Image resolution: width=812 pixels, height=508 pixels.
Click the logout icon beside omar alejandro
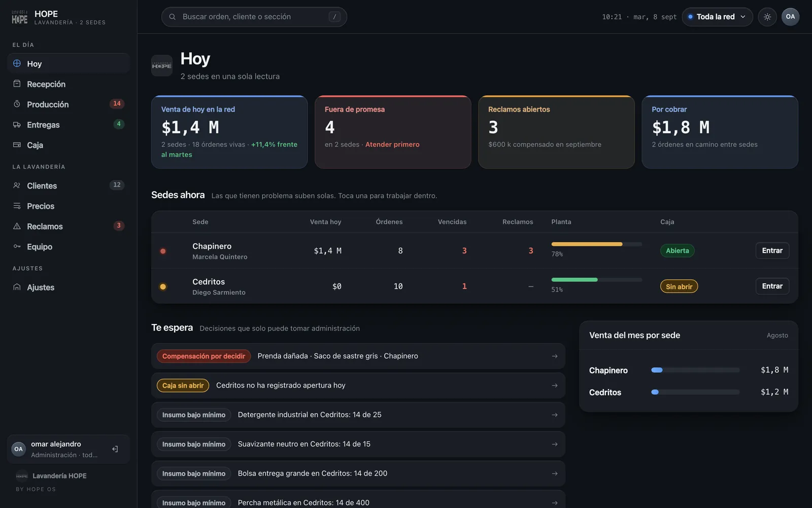(115, 449)
